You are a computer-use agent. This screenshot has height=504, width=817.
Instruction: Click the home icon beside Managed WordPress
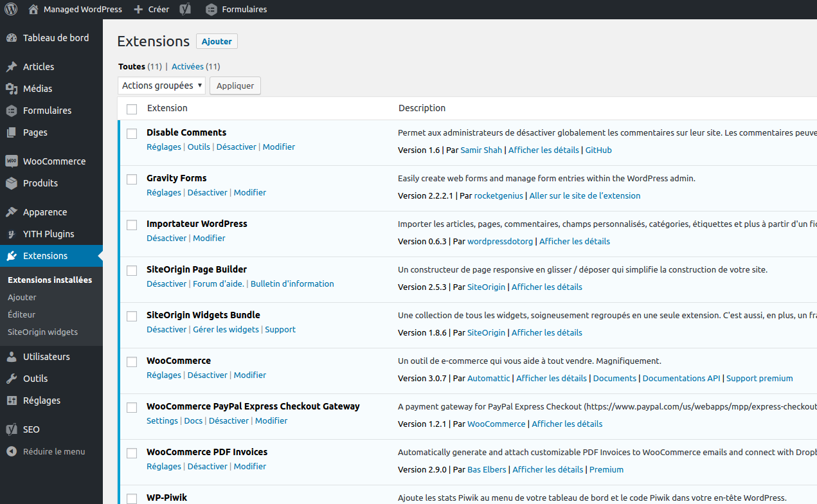[33, 10]
